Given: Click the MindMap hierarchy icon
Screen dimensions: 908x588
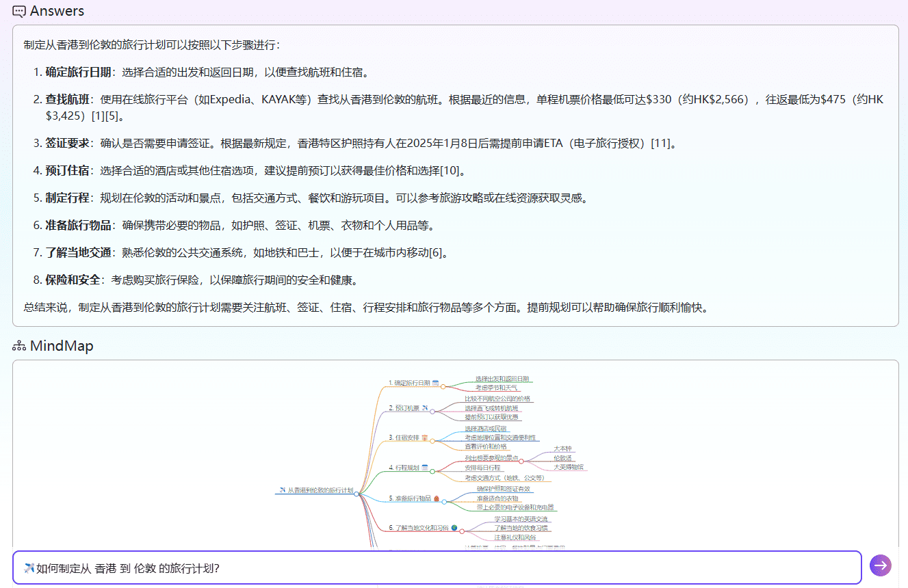Looking at the screenshot, I should tap(19, 346).
